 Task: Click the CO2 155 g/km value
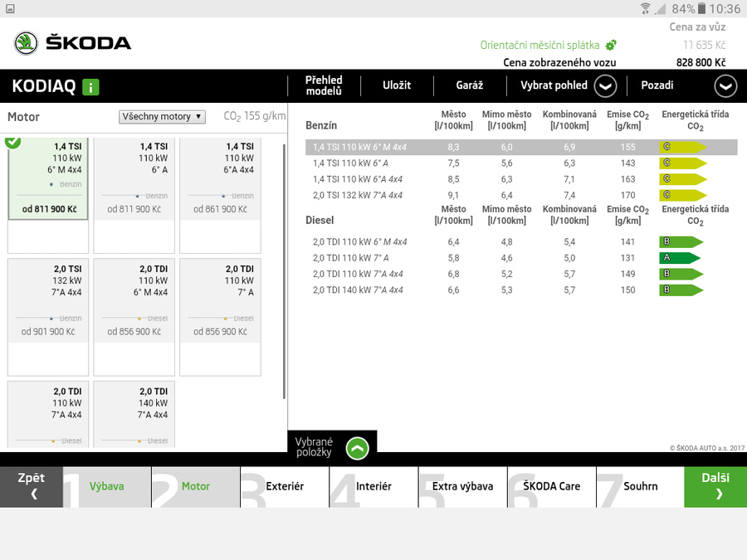255,117
